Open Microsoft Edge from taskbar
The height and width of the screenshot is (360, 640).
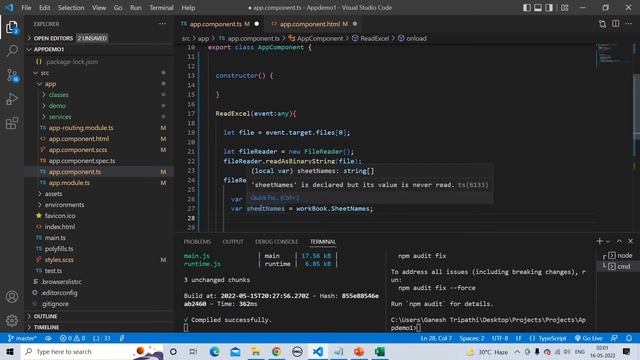point(215,351)
